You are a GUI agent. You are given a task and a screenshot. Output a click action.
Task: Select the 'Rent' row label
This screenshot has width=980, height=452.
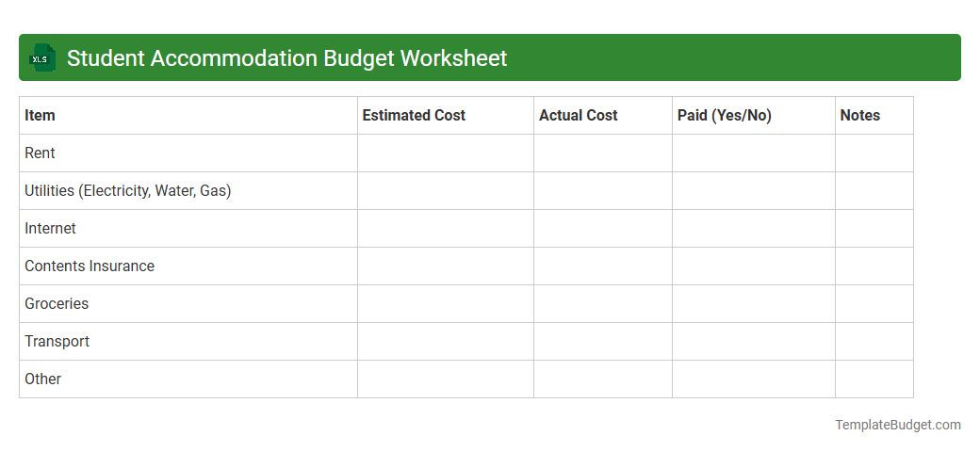click(x=40, y=153)
